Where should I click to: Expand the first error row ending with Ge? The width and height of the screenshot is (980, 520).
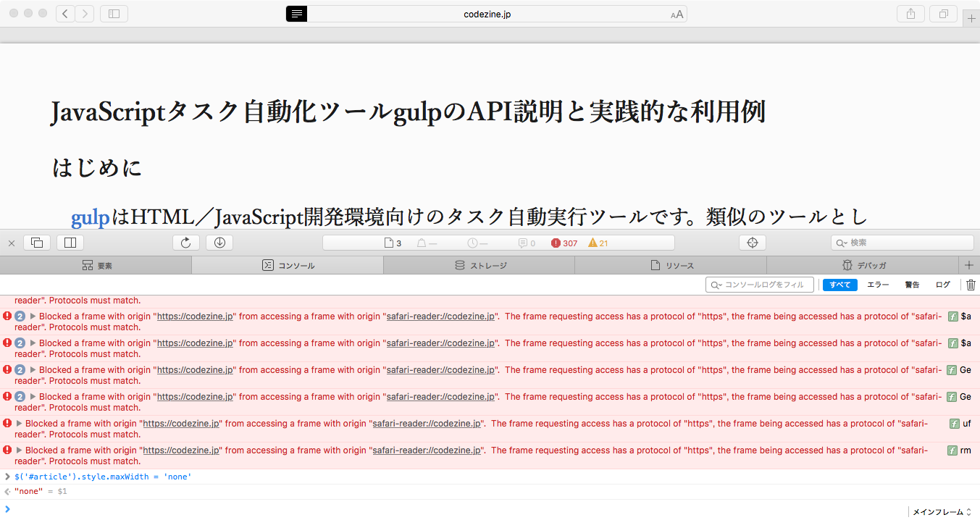[x=33, y=370]
